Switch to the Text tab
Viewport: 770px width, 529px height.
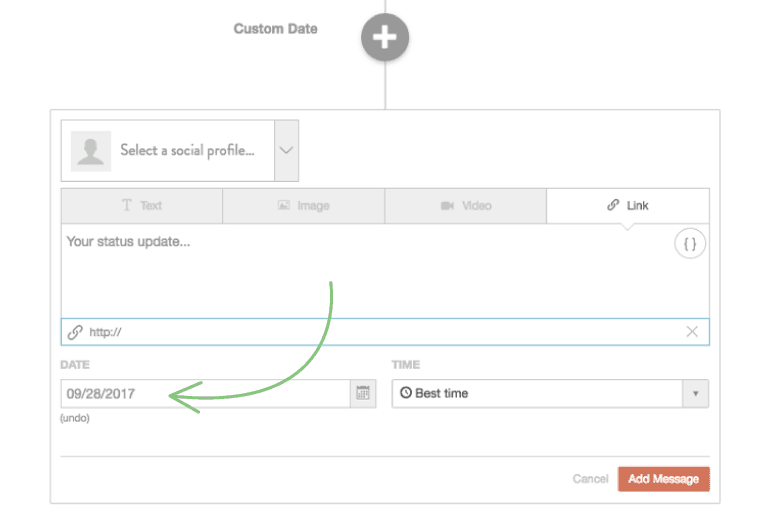[x=141, y=206]
